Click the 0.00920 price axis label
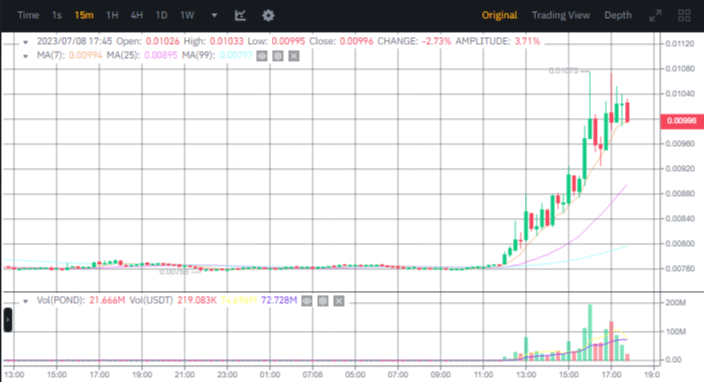This screenshot has height=382, width=704. 680,169
